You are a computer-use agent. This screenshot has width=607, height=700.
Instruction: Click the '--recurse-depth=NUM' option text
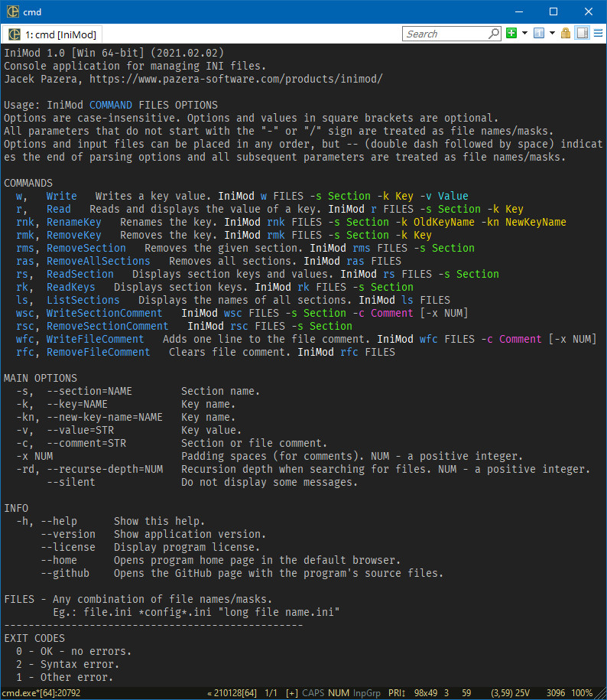click(105, 469)
